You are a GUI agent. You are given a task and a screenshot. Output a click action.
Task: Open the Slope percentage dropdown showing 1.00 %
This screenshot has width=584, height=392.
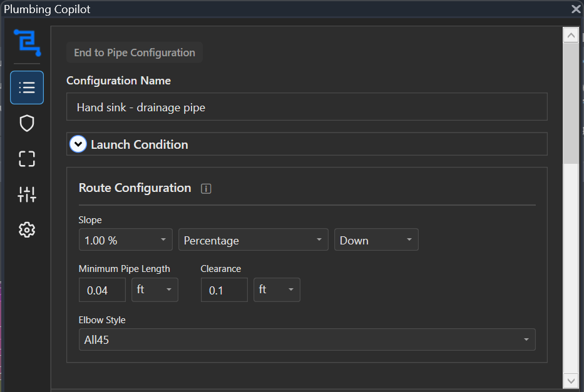(x=125, y=239)
